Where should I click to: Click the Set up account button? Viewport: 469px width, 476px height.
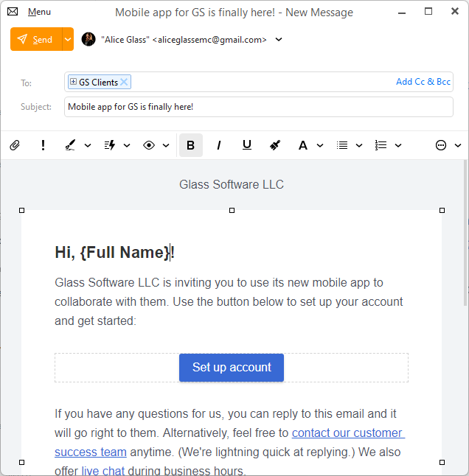tap(232, 368)
